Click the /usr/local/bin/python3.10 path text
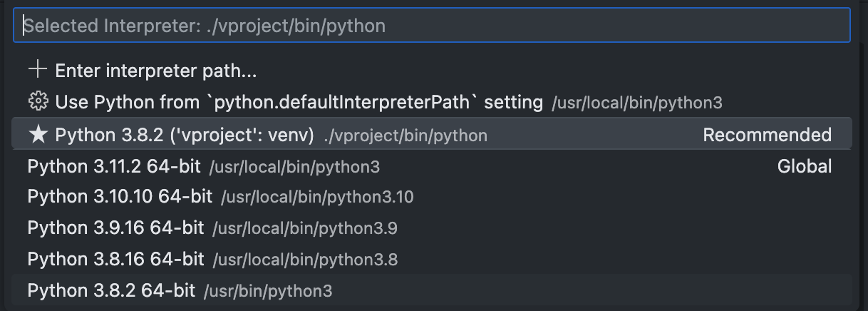The height and width of the screenshot is (311, 868). point(317,198)
